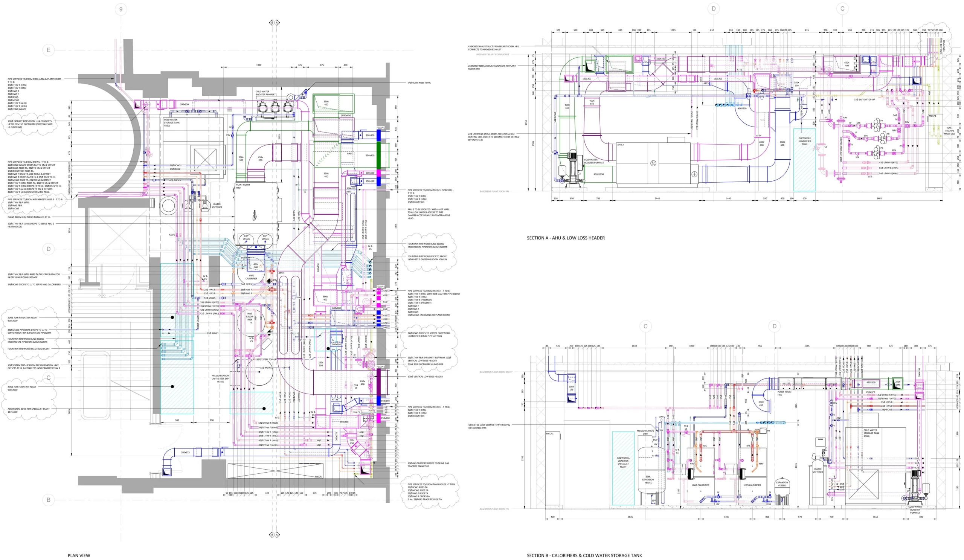
Task: Select the PLAN VIEW title text
Action: [x=79, y=555]
